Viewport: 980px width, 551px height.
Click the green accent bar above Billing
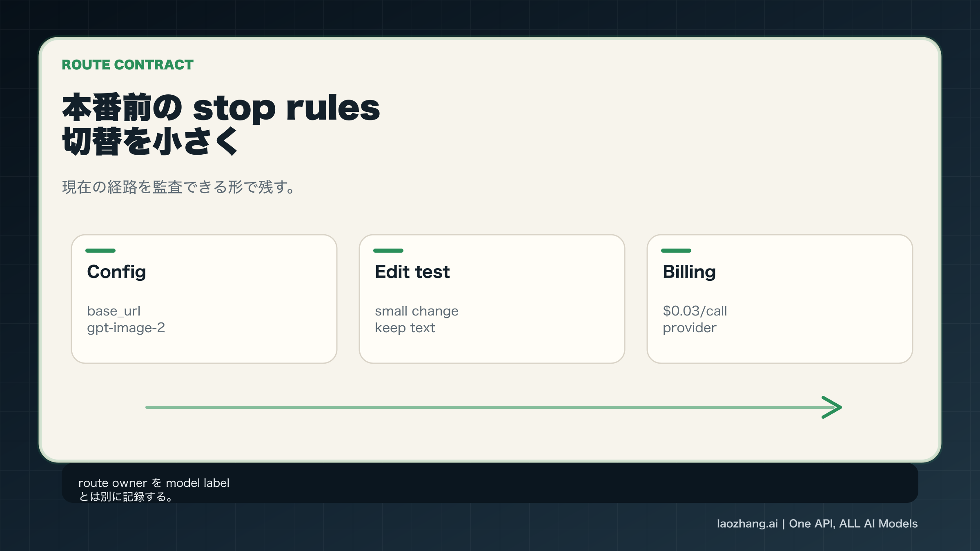click(676, 251)
